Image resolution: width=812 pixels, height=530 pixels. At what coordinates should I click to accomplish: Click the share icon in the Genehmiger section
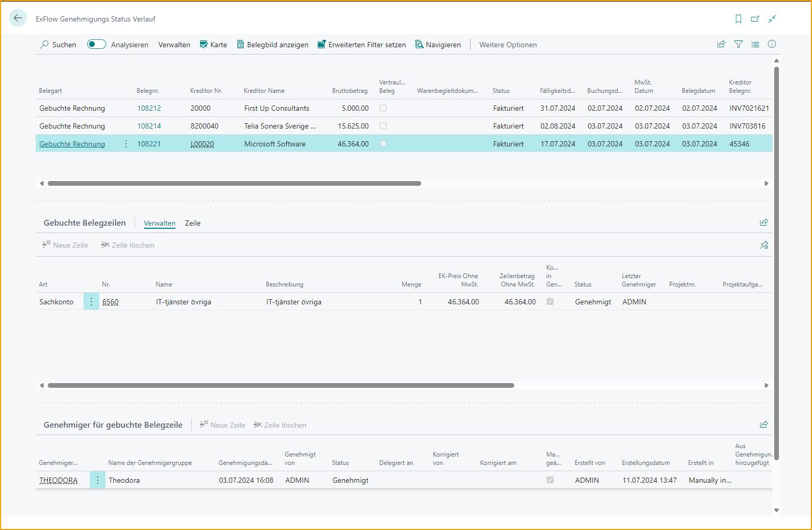[x=764, y=425]
